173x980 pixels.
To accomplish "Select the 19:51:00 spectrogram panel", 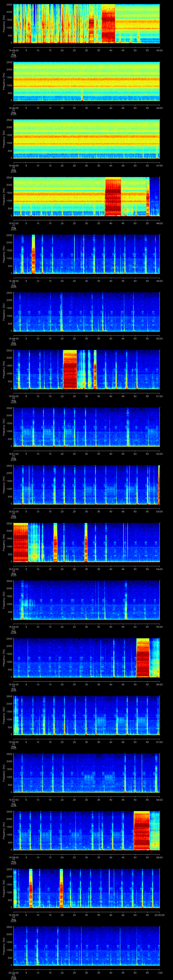I will 87,427.
